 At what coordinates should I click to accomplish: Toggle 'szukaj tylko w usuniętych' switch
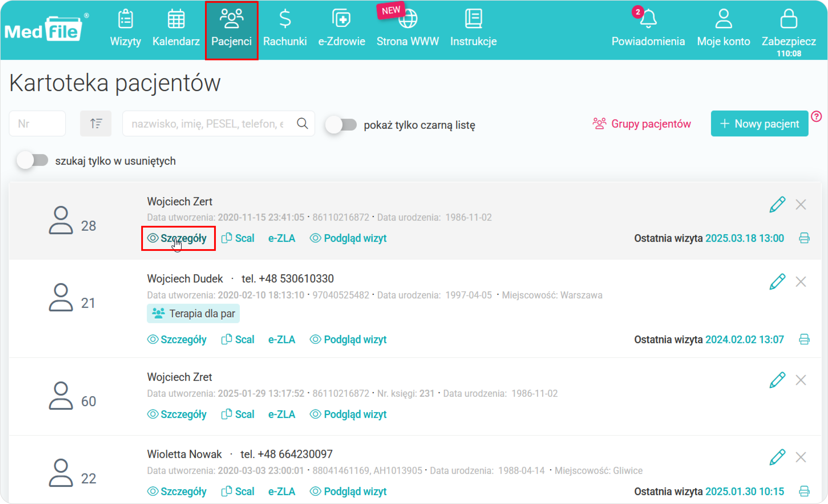tap(32, 160)
